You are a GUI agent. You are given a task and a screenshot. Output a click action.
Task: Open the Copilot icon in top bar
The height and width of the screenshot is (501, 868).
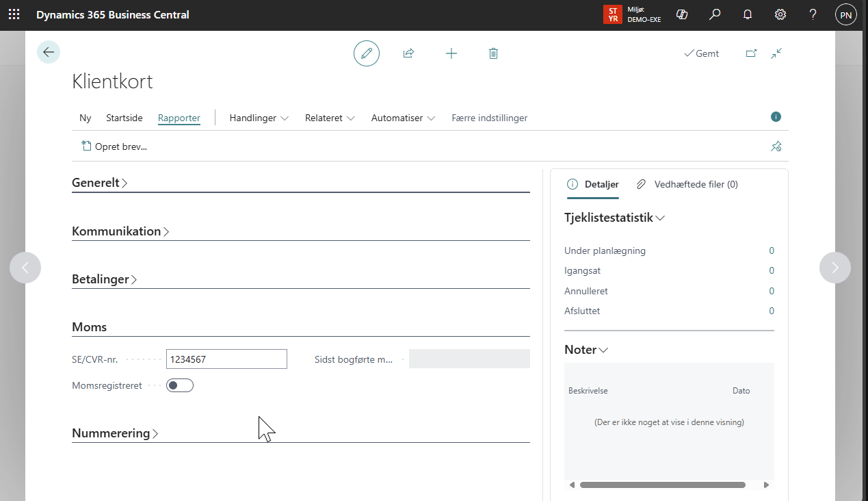click(681, 14)
